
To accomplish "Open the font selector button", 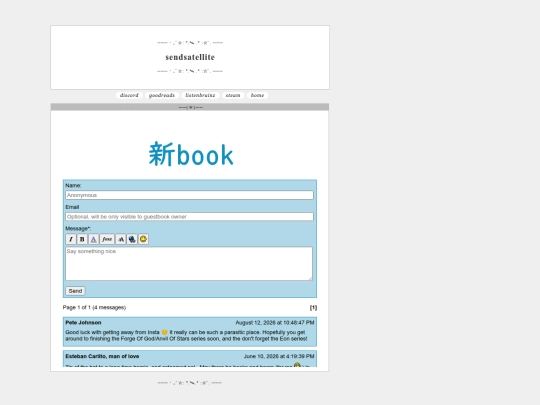I will pos(107,239).
